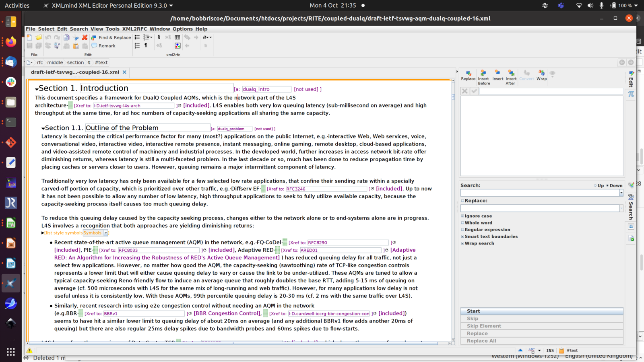Collapse Section 1.1 Outline of the Problem
This screenshot has width=644, height=362.
43,128
